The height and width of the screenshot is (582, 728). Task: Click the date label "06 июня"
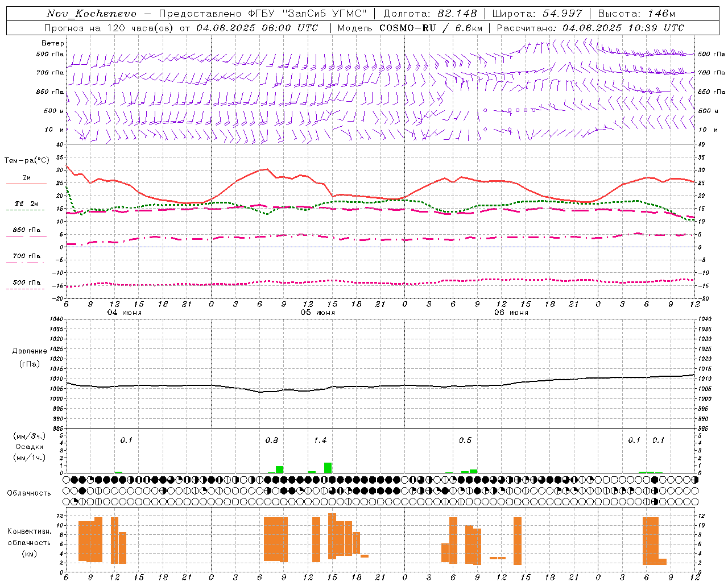click(x=511, y=313)
